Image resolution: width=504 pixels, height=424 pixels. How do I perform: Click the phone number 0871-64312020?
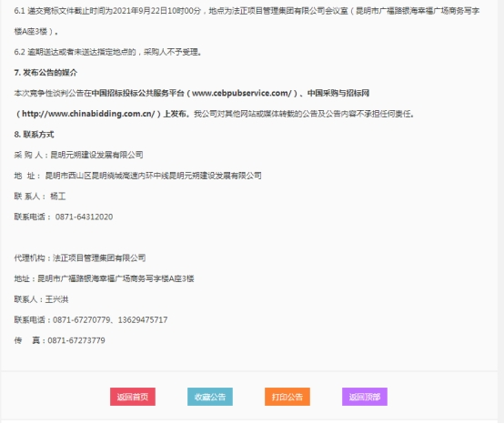tap(84, 217)
